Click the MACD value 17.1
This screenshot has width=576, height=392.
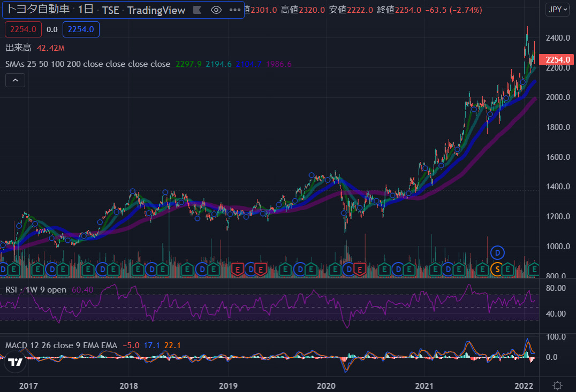point(151,345)
